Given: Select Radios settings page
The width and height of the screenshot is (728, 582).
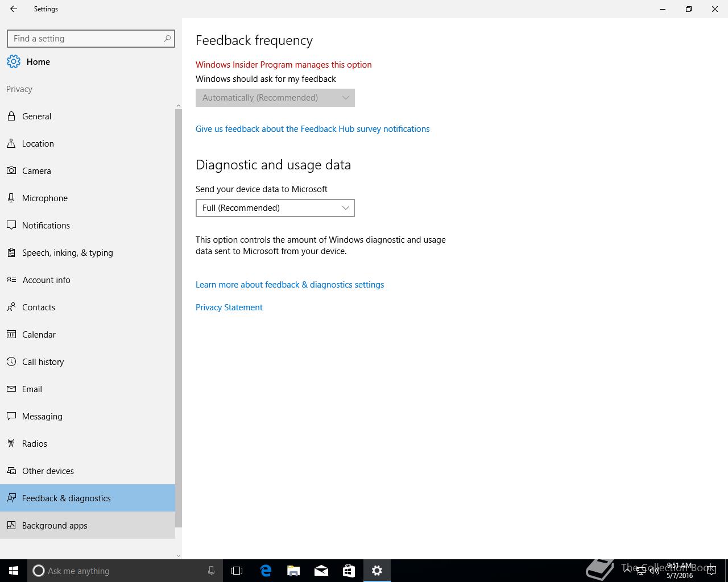Looking at the screenshot, I should click(88, 443).
